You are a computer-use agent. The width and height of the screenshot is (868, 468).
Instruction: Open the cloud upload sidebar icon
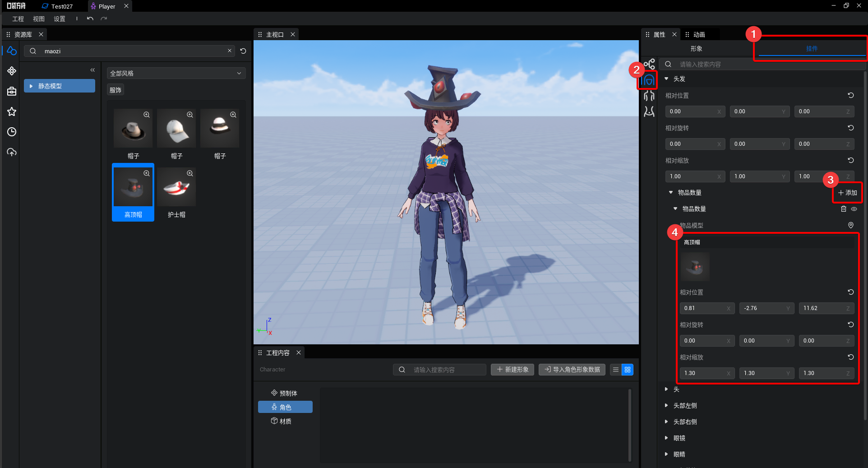click(12, 152)
